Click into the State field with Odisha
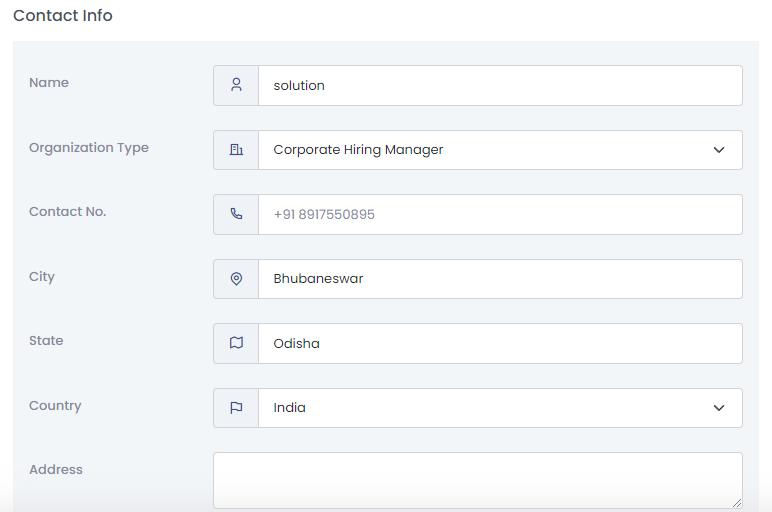The height and width of the screenshot is (512, 772). 500,343
